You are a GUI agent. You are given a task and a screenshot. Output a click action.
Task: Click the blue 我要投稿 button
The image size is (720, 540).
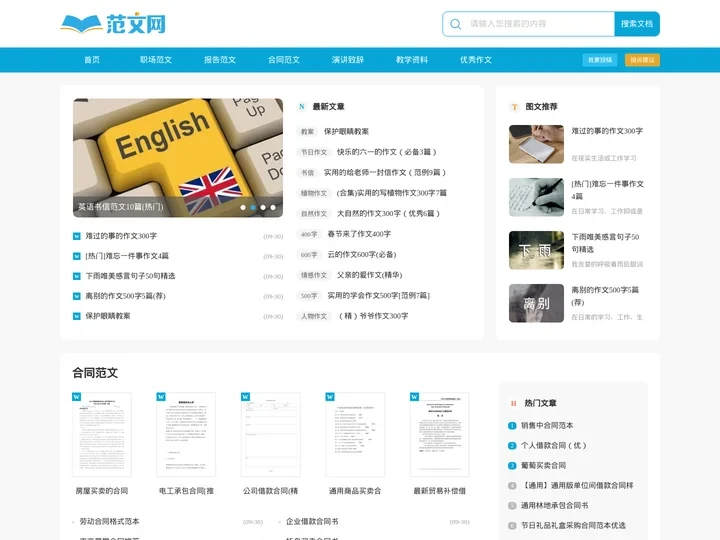click(600, 60)
